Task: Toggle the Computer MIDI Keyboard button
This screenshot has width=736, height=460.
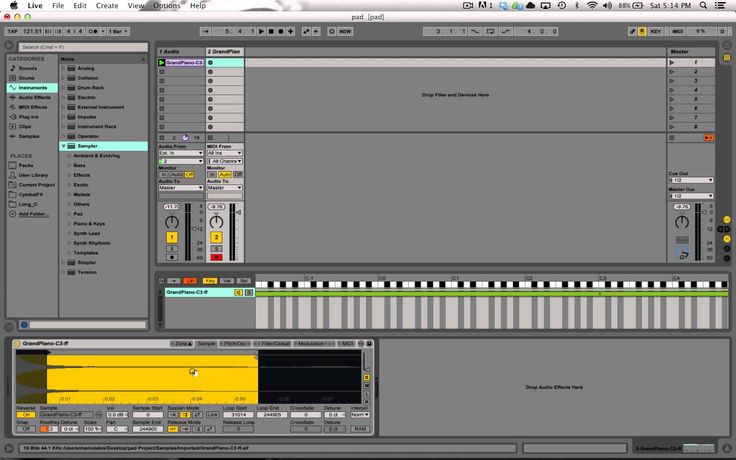Action: tap(642, 31)
